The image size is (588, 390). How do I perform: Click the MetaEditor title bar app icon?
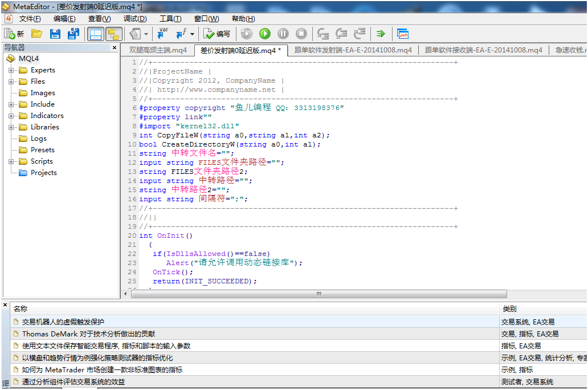pyautogui.click(x=6, y=6)
